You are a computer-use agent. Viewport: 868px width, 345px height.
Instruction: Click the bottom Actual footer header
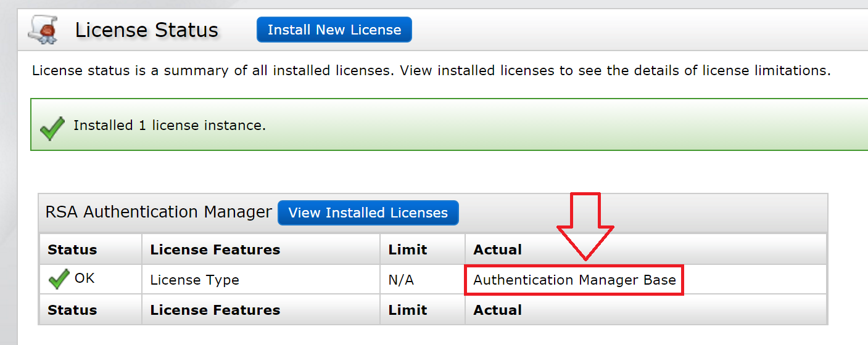[497, 310]
